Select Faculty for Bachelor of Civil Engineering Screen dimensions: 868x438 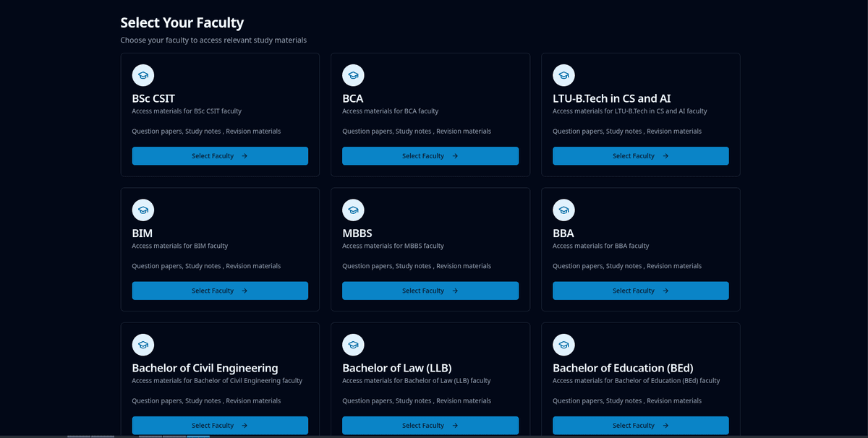[x=220, y=425]
